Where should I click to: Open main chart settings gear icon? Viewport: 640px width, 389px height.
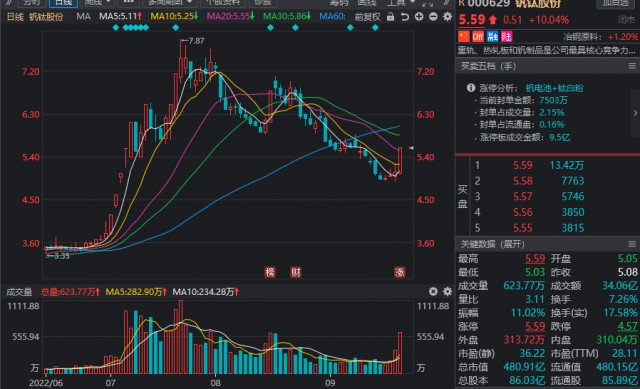tap(447, 17)
